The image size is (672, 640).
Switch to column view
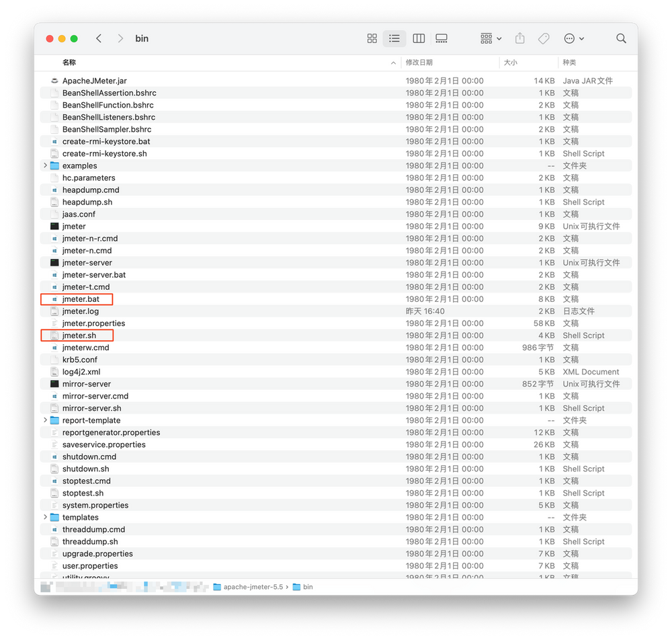419,38
